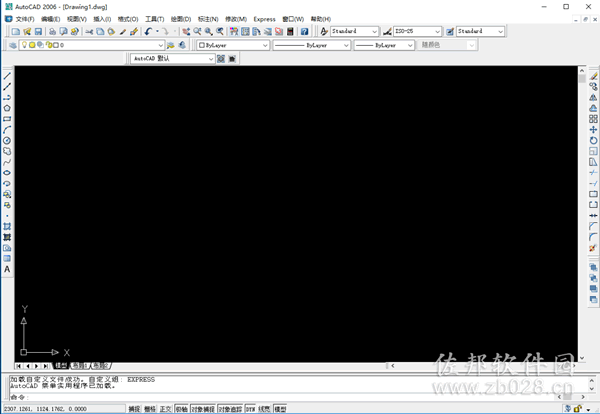This screenshot has height=414, width=600.
Task: Open the Express menu
Action: [x=264, y=19]
